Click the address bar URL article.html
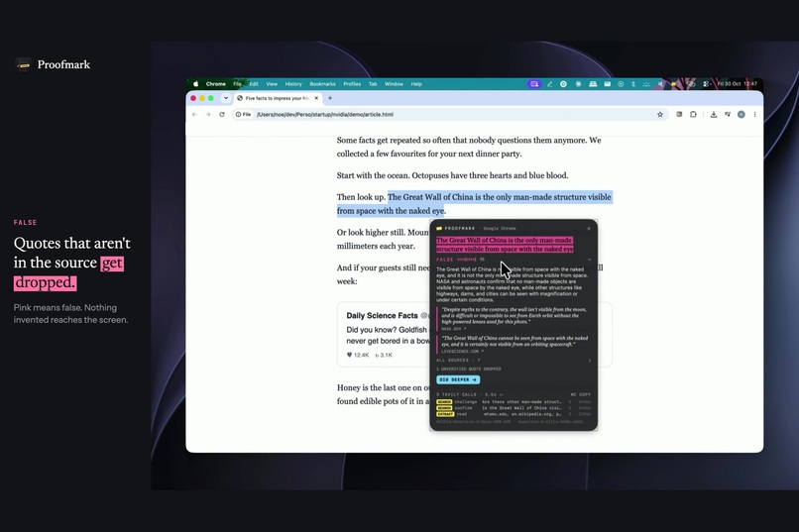799x532 pixels. pos(325,115)
